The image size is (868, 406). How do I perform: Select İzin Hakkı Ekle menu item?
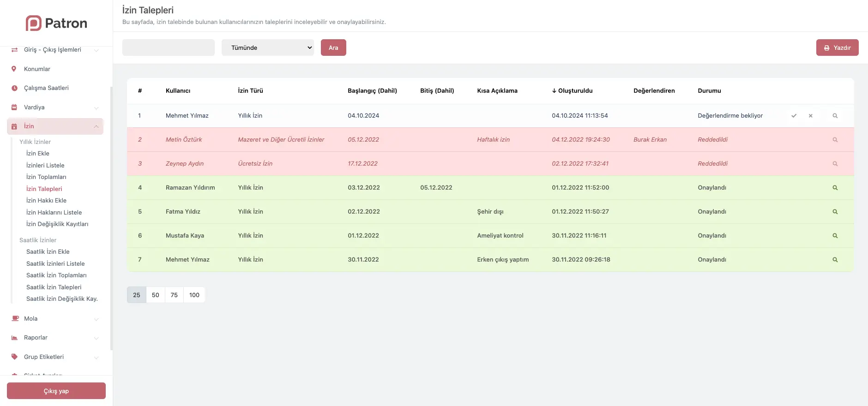point(46,200)
